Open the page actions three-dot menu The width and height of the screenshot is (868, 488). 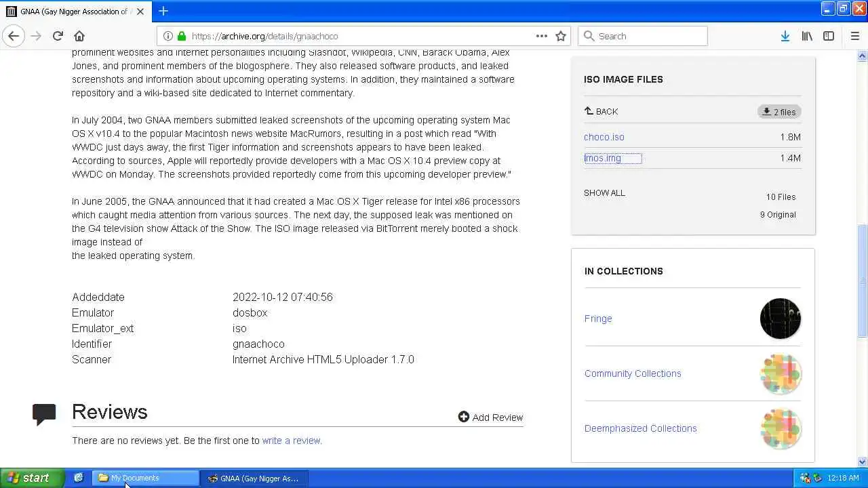pyautogui.click(x=541, y=36)
